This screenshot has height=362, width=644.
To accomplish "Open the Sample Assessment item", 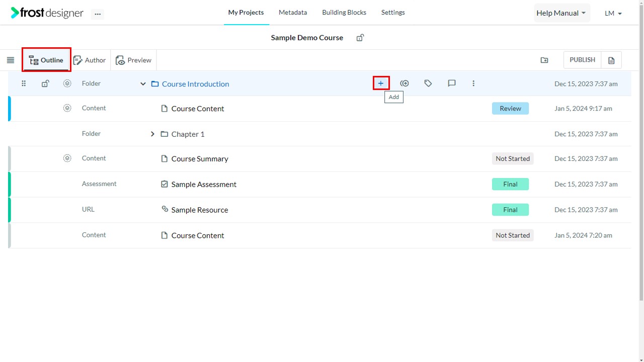I will (204, 185).
